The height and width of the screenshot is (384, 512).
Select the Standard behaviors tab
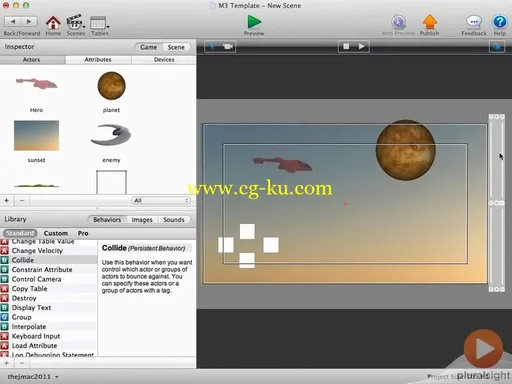point(20,233)
